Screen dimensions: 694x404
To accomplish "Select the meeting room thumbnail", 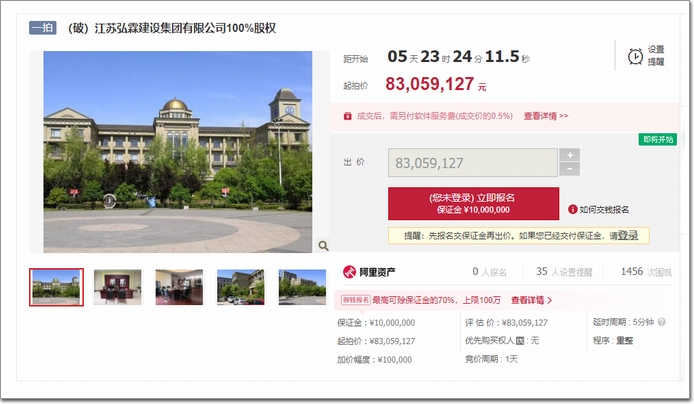I will click(179, 287).
